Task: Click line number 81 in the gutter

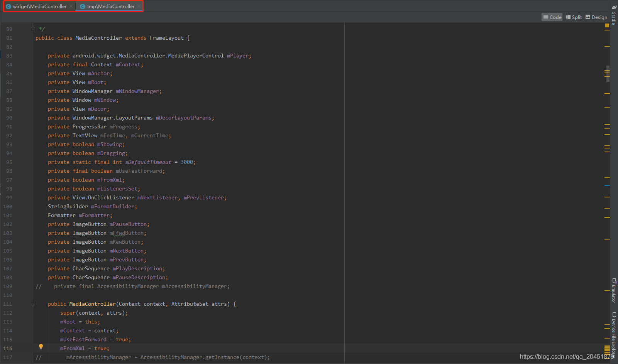Action: tap(9, 38)
